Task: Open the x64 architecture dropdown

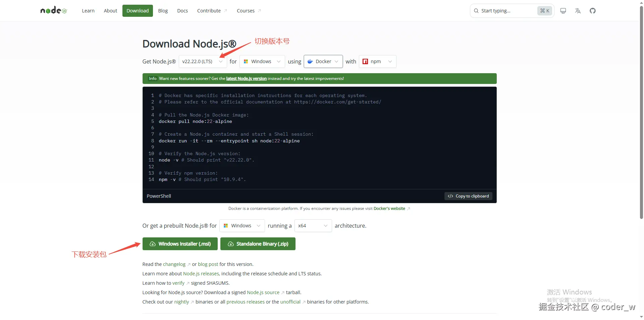Action: [313, 226]
